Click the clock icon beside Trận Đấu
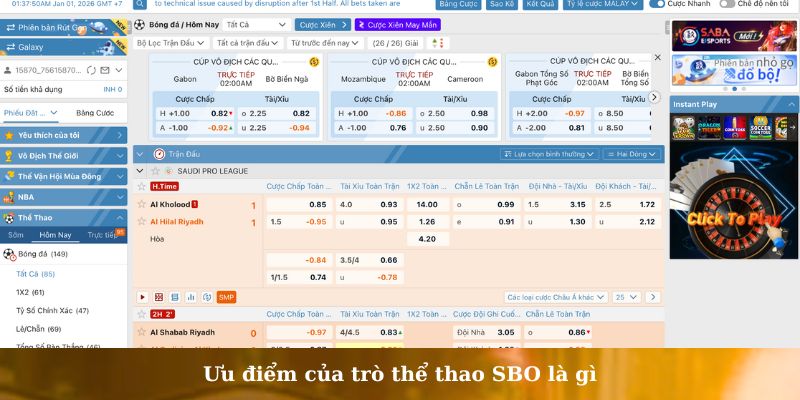Image resolution: width=800 pixels, height=400 pixels. [159, 154]
